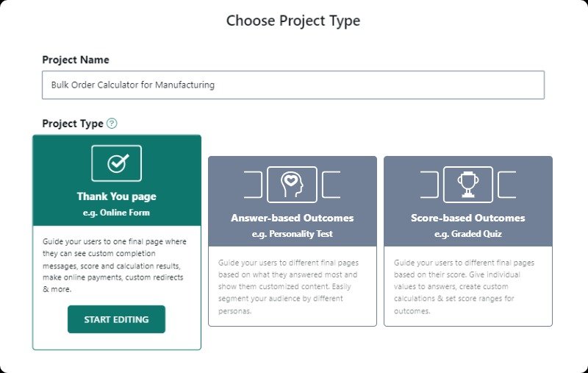Click the right bracket beside head icon
The image size is (588, 373).
[331, 184]
